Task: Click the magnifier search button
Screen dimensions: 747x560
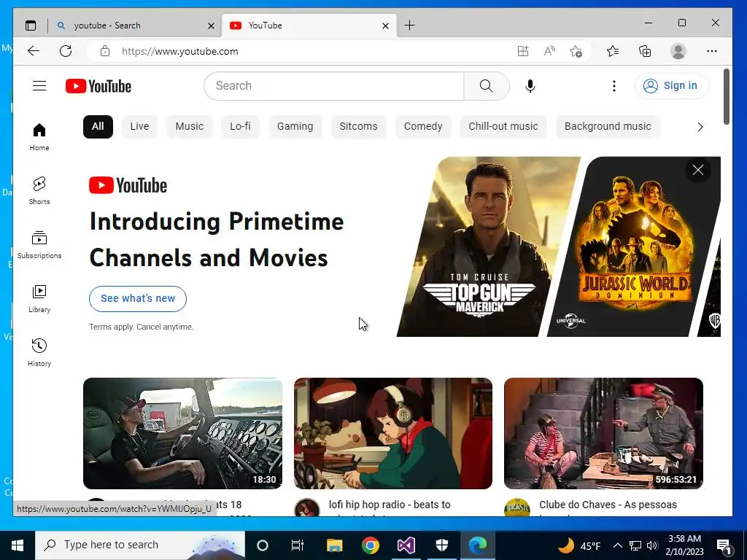Action: tap(487, 86)
